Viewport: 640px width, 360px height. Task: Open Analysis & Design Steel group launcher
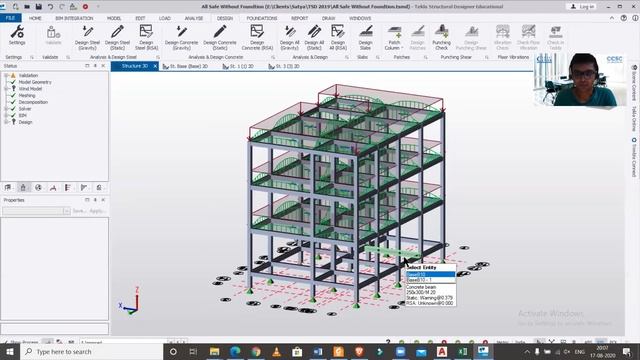pos(158,57)
